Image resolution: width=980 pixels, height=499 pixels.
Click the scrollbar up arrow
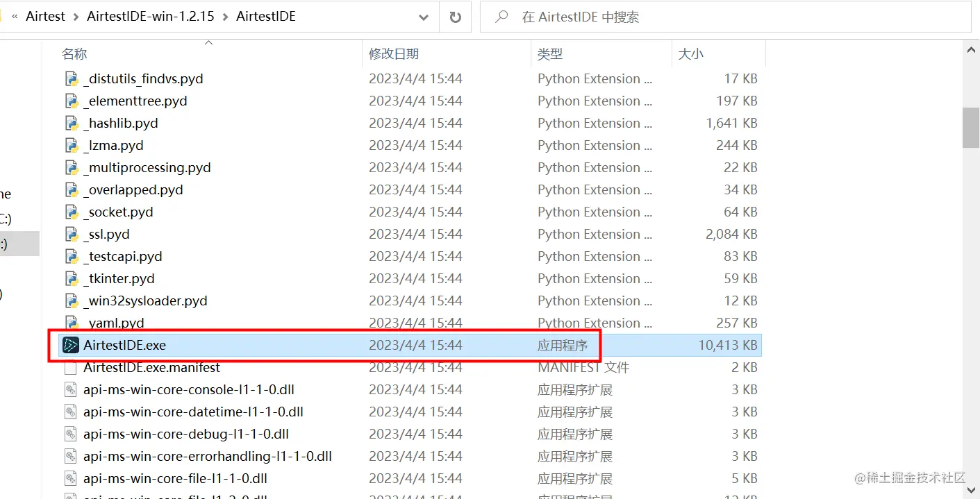[971, 49]
